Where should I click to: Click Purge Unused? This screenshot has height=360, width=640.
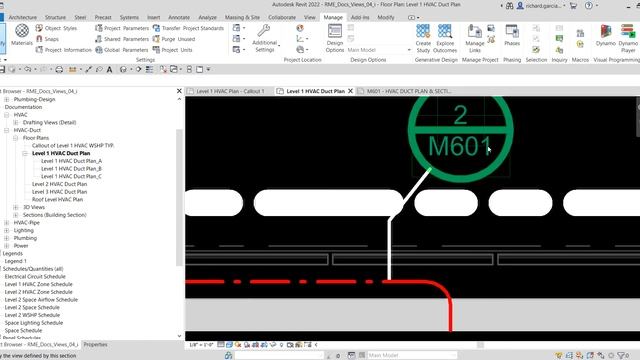click(x=174, y=39)
